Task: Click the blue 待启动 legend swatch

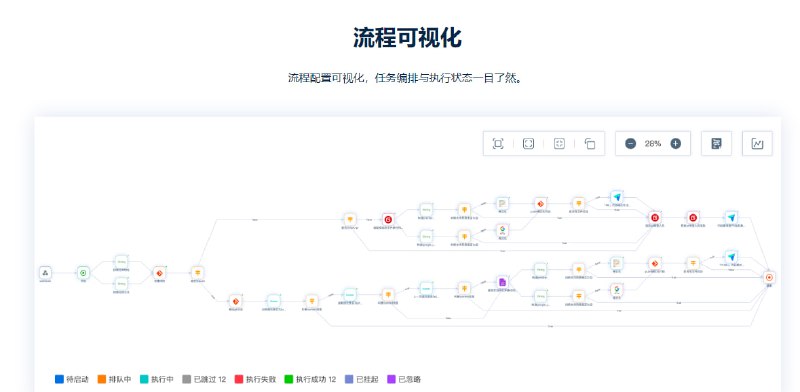Action: [x=59, y=379]
